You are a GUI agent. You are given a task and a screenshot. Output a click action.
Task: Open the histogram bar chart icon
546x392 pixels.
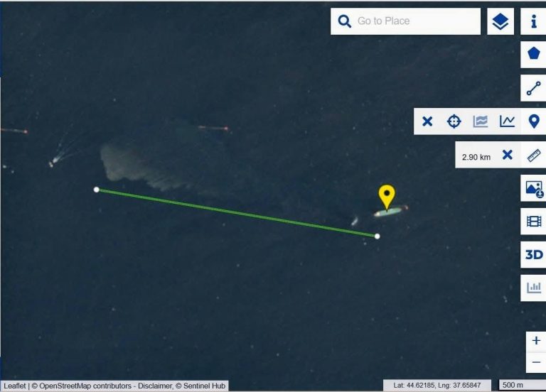coord(534,288)
